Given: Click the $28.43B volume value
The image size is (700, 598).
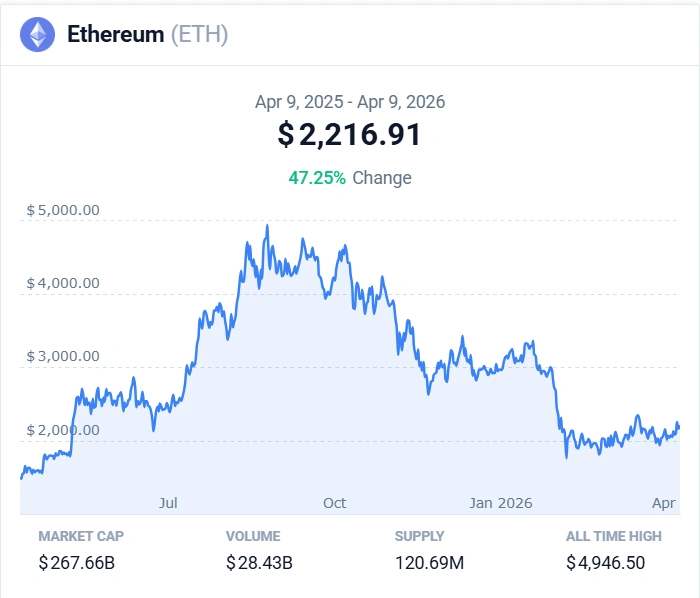Looking at the screenshot, I should point(259,563).
